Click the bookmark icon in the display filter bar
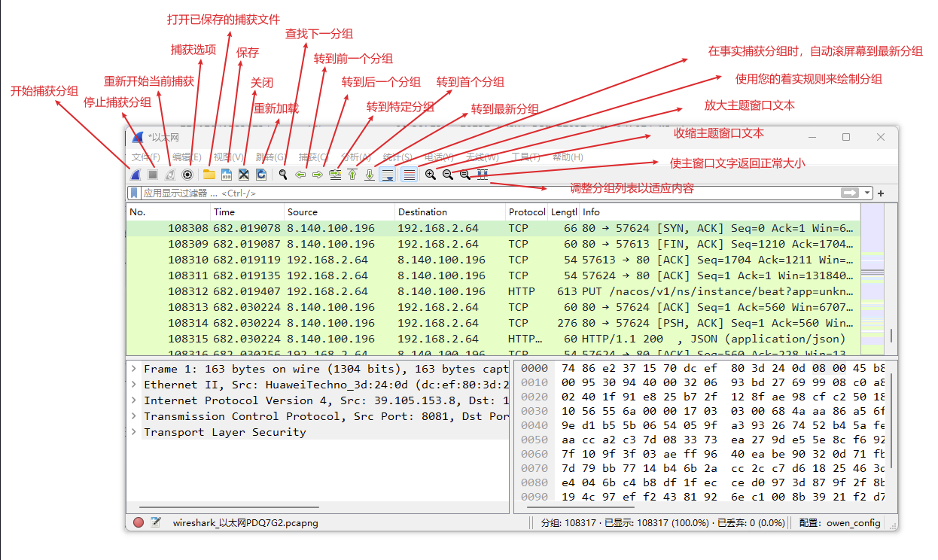Image resolution: width=938 pixels, height=560 pixels. point(135,193)
